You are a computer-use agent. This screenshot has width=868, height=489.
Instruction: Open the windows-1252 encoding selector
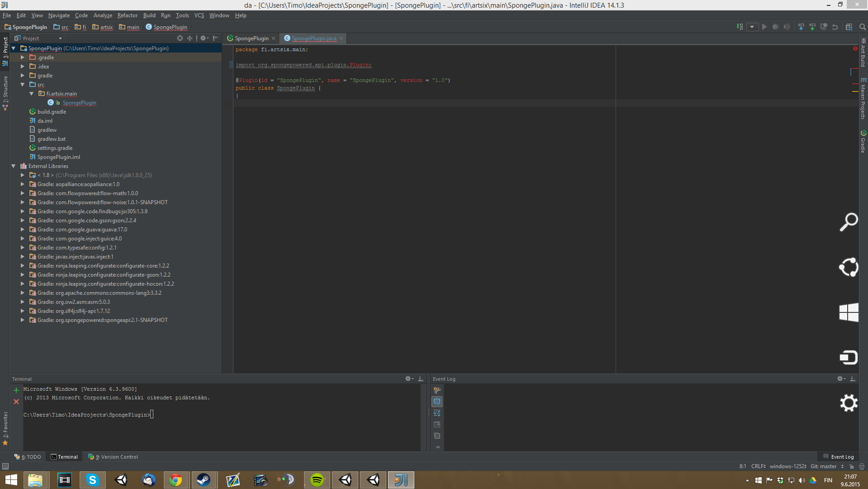[x=788, y=466]
